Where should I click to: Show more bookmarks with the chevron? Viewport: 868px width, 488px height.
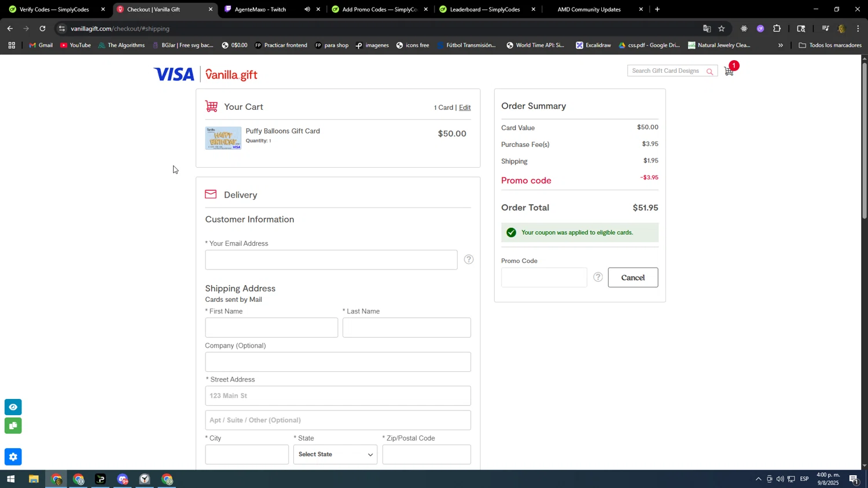pos(781,45)
